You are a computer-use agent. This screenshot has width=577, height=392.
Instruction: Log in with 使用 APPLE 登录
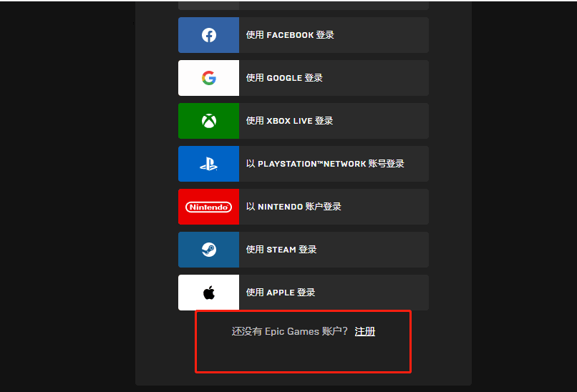click(304, 293)
